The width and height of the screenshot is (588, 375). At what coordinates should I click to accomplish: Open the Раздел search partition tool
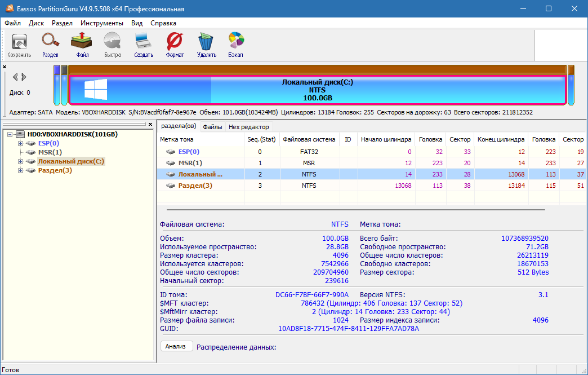50,45
